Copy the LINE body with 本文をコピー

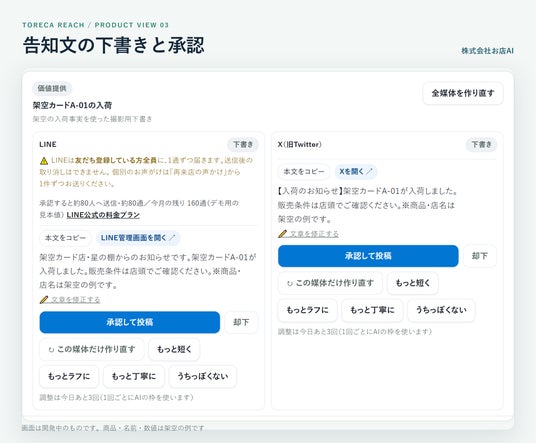coord(65,238)
